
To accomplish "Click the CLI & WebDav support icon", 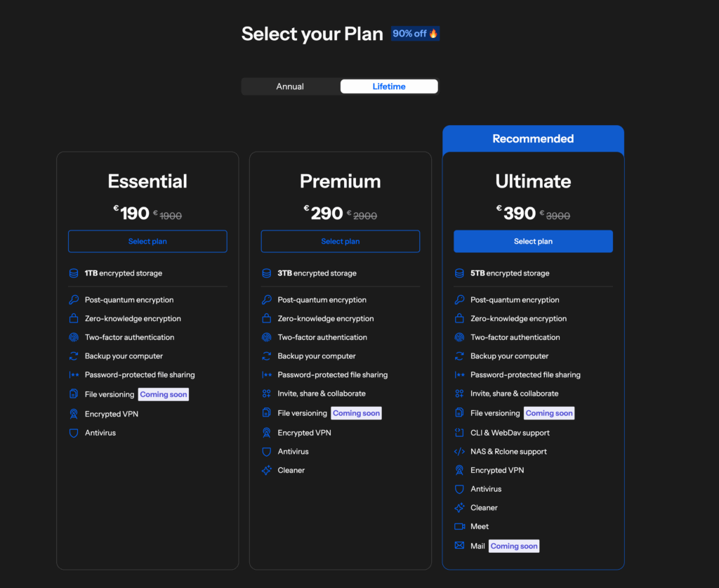I will pyautogui.click(x=459, y=433).
